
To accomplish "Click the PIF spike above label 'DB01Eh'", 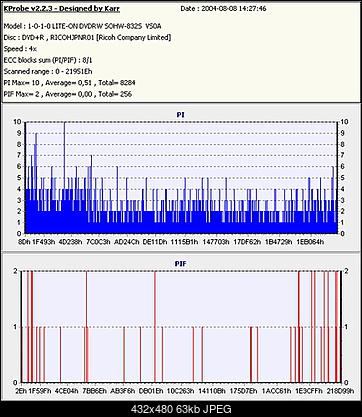I will (155, 327).
